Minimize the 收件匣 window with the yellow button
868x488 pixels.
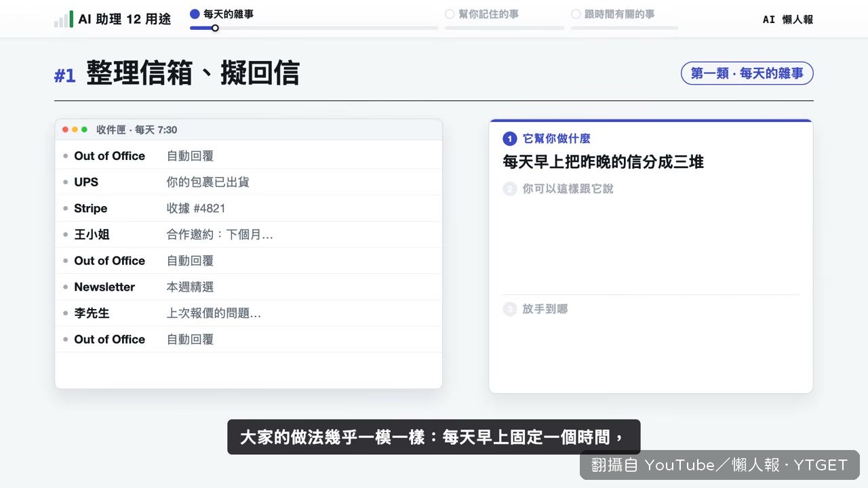75,129
